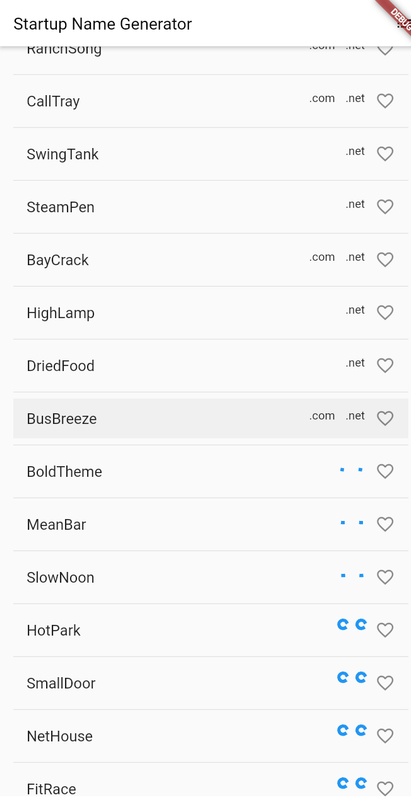Toggle the SteamPen heart icon
Screen dimensions: 411x800
(x=385, y=207)
